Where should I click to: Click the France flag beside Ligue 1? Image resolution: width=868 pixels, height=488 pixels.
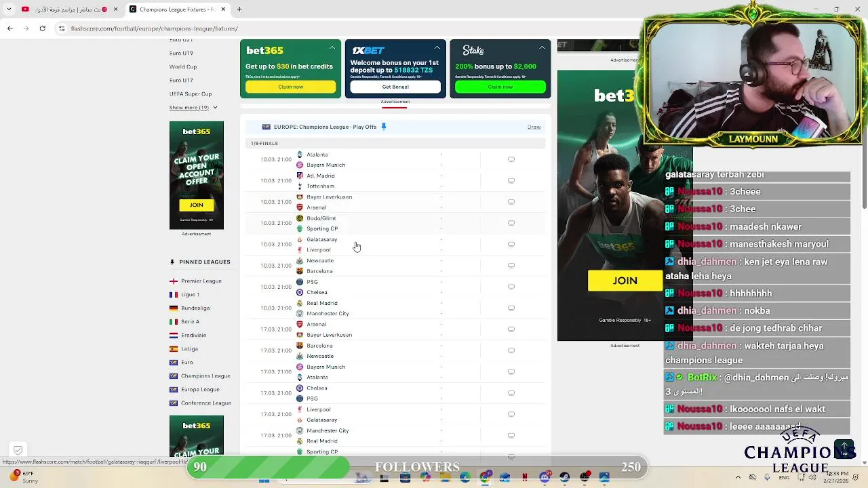coord(174,294)
